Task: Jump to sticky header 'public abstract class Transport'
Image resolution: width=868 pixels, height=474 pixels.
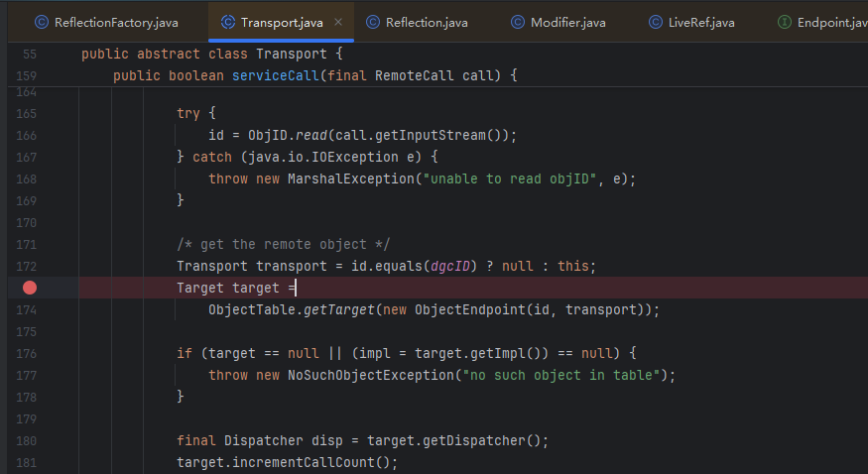Action: (211, 54)
